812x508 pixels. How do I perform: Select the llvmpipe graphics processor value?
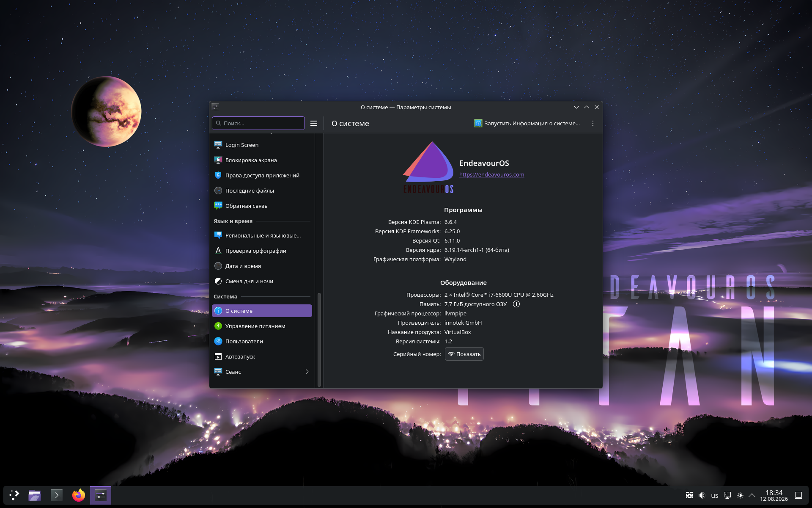pyautogui.click(x=455, y=313)
